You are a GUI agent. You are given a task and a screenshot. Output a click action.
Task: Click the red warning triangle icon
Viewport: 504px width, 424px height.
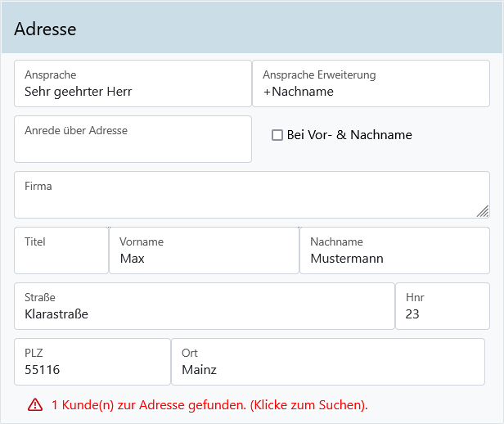35,404
